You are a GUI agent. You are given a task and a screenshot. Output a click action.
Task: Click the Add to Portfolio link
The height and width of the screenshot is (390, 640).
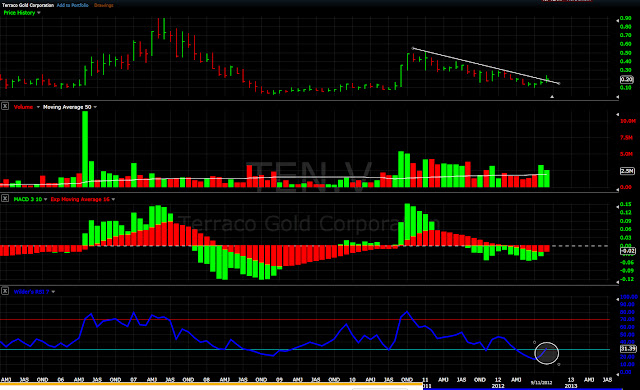click(x=73, y=5)
